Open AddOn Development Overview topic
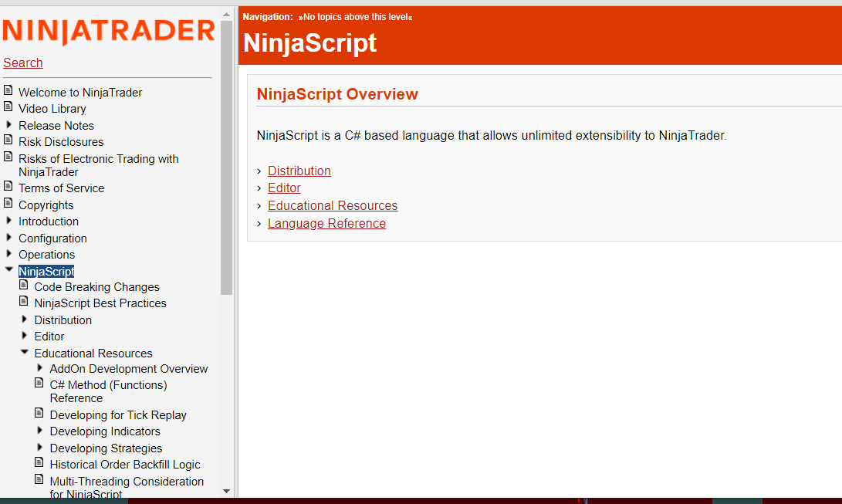The image size is (842, 504). click(129, 369)
